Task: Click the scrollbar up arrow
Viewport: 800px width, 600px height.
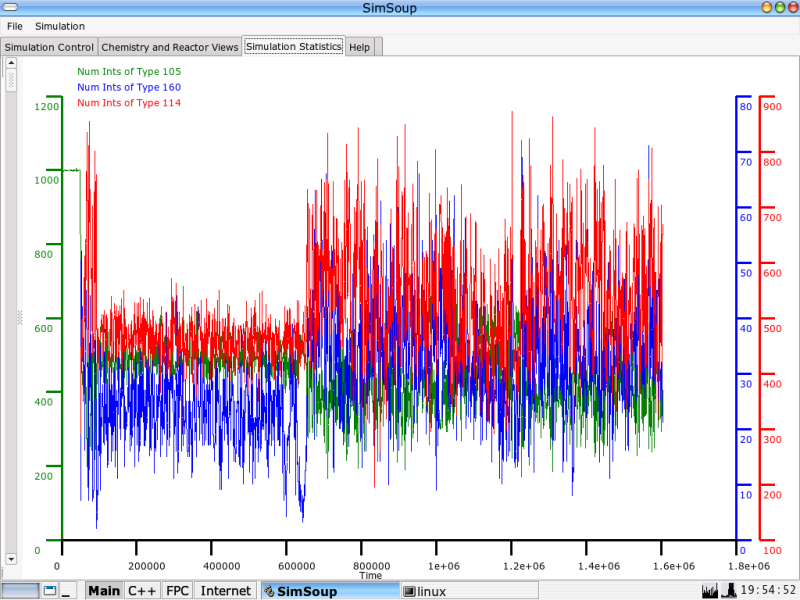Action: [x=11, y=62]
